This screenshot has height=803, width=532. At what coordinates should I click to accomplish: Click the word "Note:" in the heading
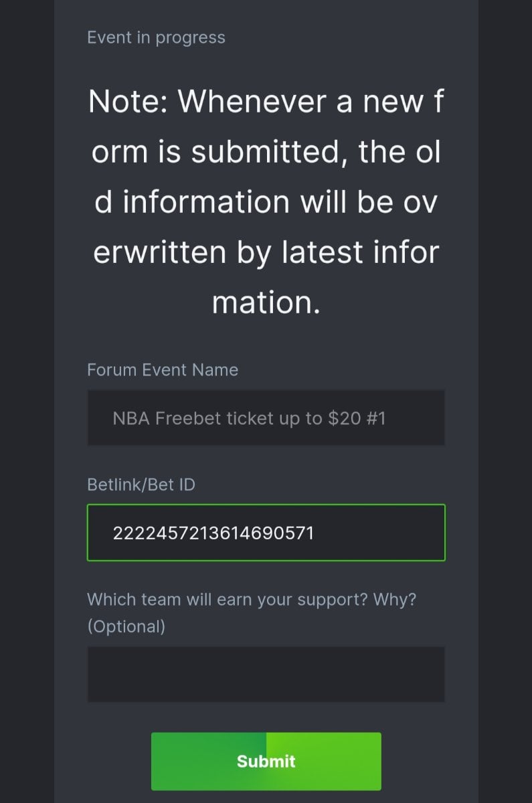pyautogui.click(x=128, y=102)
